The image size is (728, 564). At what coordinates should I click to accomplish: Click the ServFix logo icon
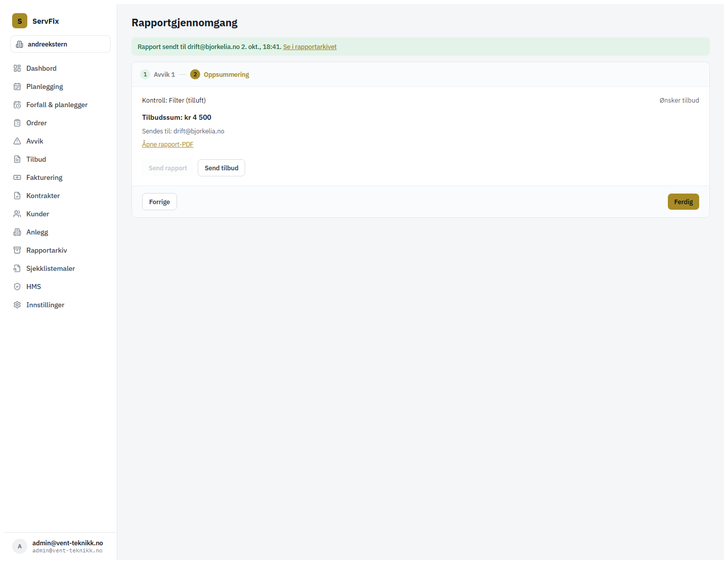point(20,21)
